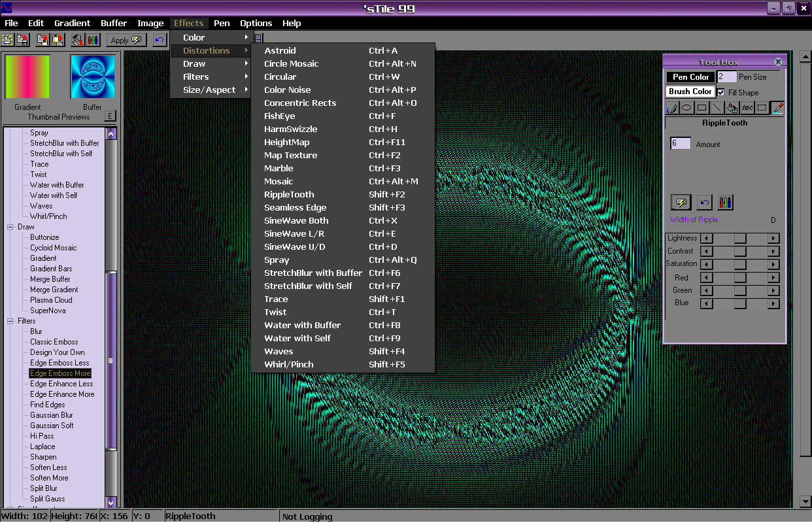Collapse the Filters tree group

point(10,321)
